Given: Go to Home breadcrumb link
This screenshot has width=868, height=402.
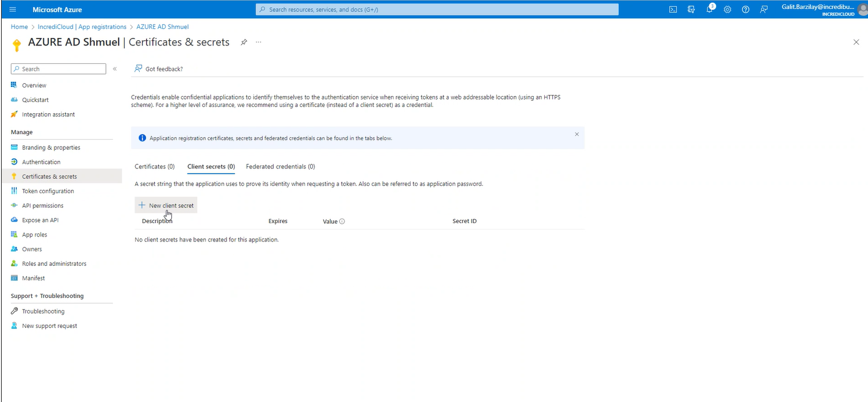Looking at the screenshot, I should (19, 27).
